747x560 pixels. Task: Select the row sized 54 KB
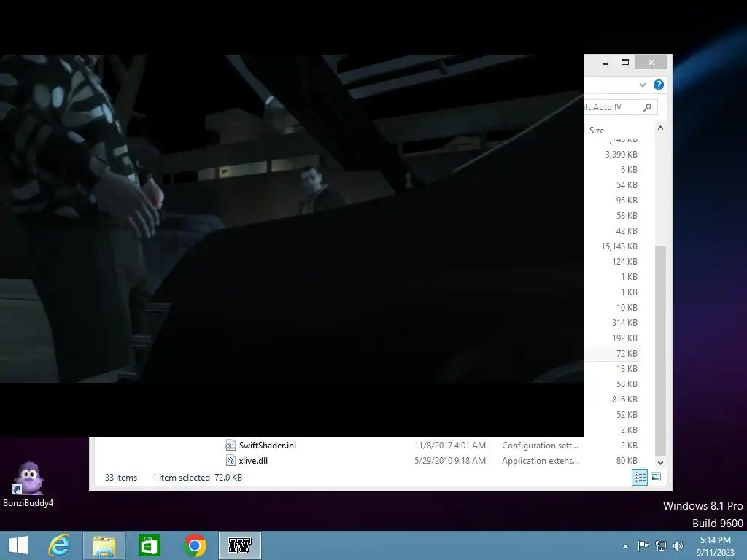pos(627,184)
